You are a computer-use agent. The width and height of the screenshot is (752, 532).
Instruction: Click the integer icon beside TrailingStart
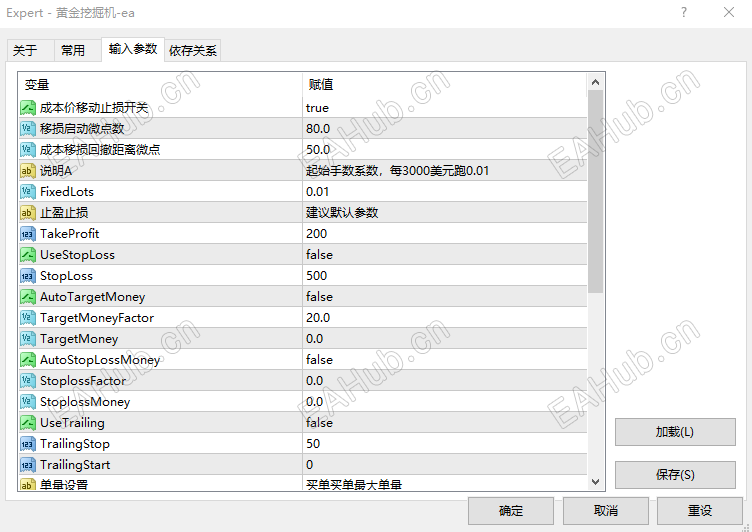28,465
